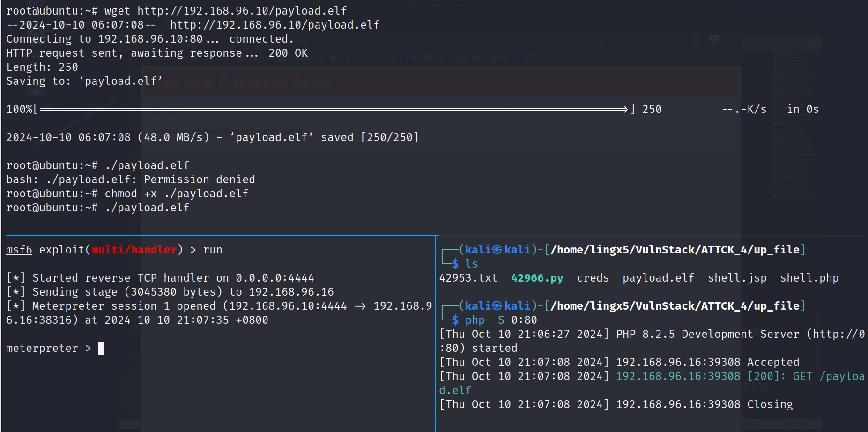Click the '--.-K/s' speed value
This screenshot has height=432, width=868.
coord(744,109)
